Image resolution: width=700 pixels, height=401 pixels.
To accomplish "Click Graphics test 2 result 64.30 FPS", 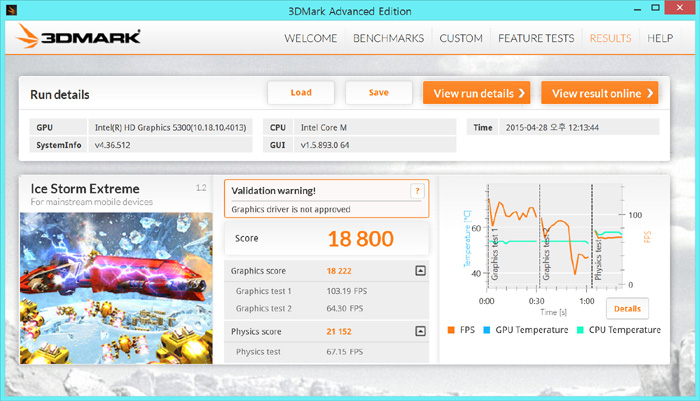I will coord(345,309).
